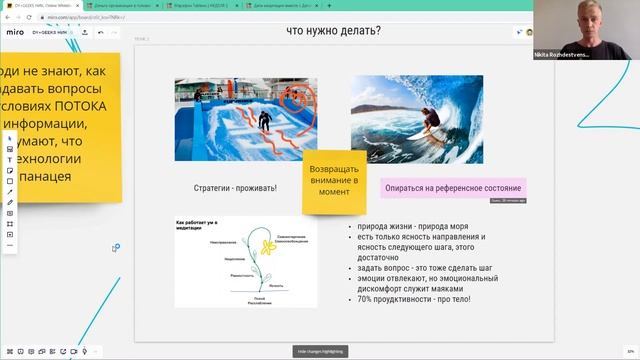640x360 pixels.
Task: Switch to the fourth browser tab
Action: coord(282,6)
